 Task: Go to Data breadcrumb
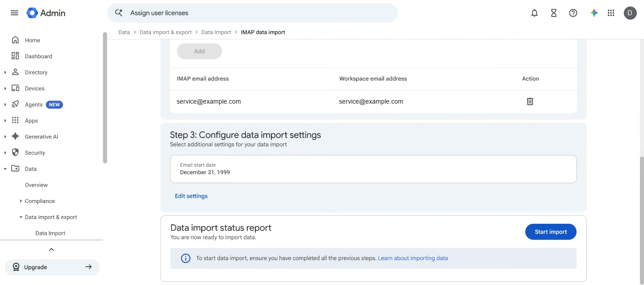(124, 32)
